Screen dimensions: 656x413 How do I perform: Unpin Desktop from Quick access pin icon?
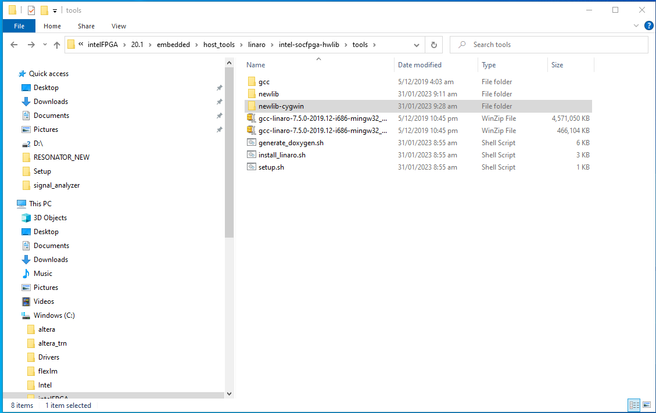(219, 88)
